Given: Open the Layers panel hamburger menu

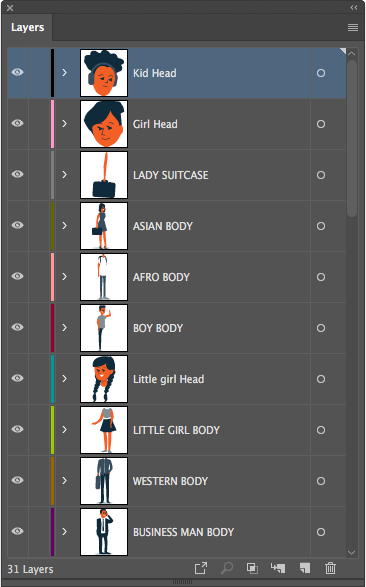Looking at the screenshot, I should (x=353, y=27).
